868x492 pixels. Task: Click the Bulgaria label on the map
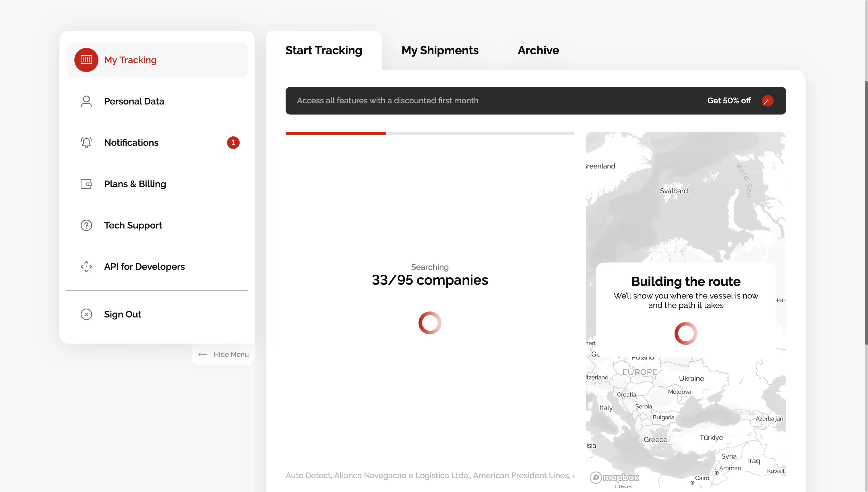point(663,417)
